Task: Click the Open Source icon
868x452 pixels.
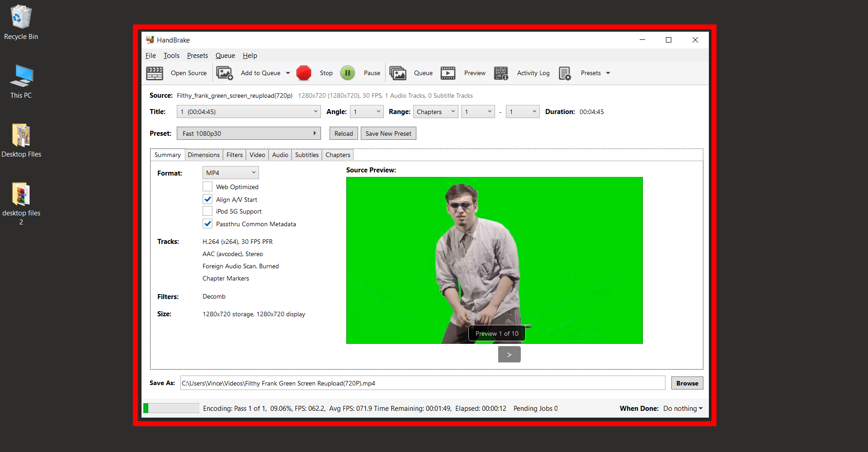Action: tap(154, 73)
